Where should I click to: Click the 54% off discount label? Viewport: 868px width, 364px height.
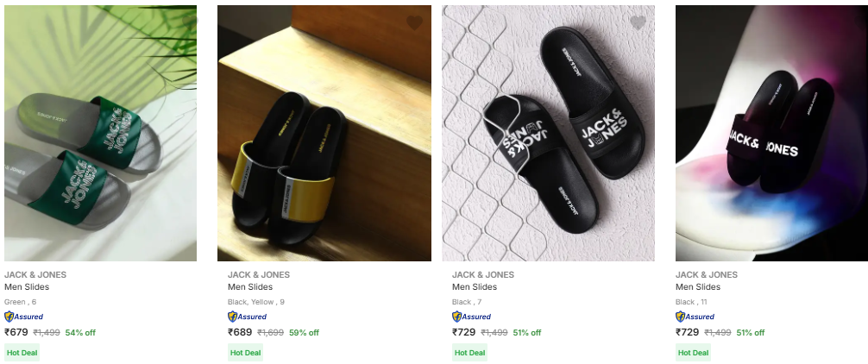(80, 333)
